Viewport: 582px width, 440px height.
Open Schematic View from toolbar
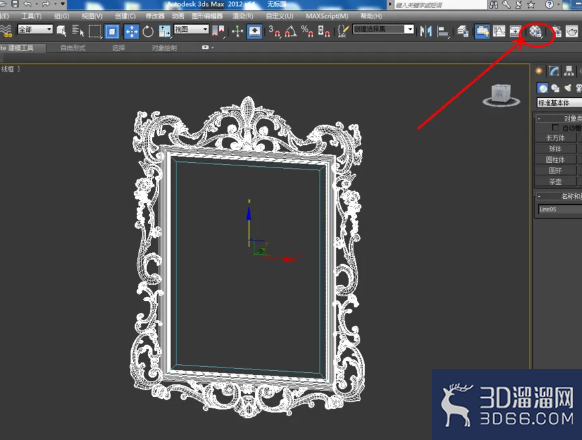516,31
